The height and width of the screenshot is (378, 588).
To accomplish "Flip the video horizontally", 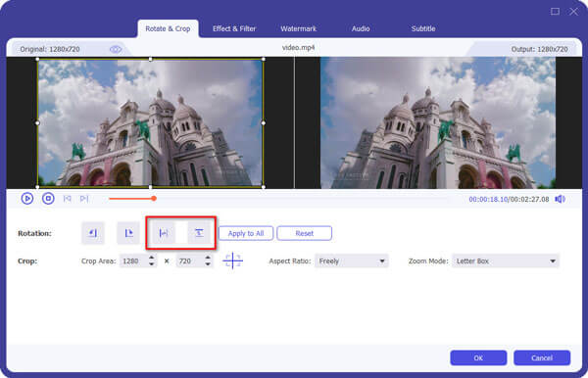I will (x=164, y=233).
